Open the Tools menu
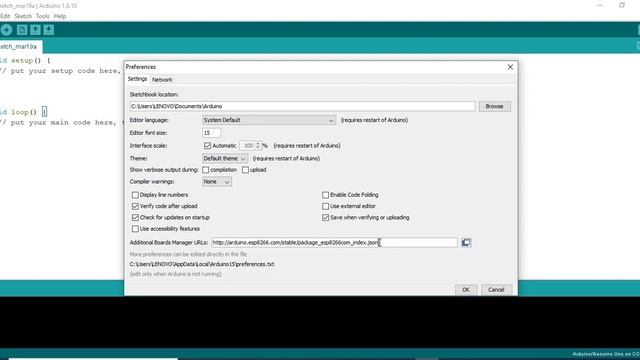640x360 pixels. (42, 16)
